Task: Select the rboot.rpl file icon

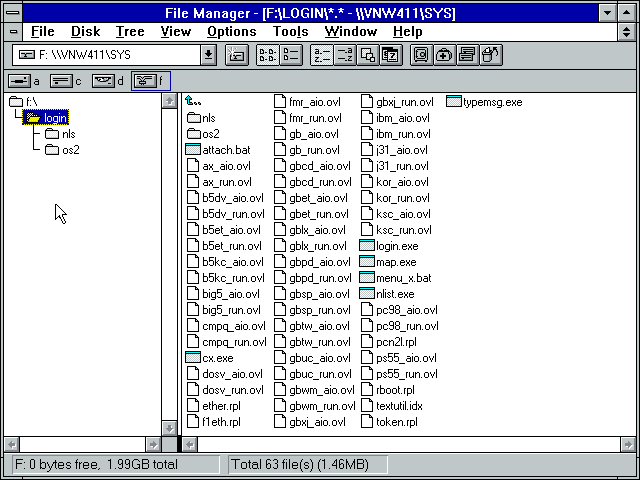Action: pos(367,389)
